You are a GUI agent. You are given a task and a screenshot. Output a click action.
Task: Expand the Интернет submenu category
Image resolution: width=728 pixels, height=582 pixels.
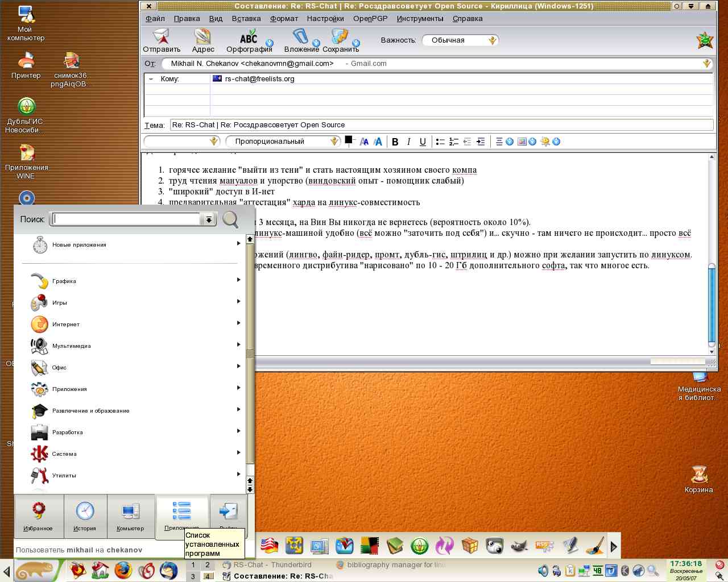click(66, 324)
